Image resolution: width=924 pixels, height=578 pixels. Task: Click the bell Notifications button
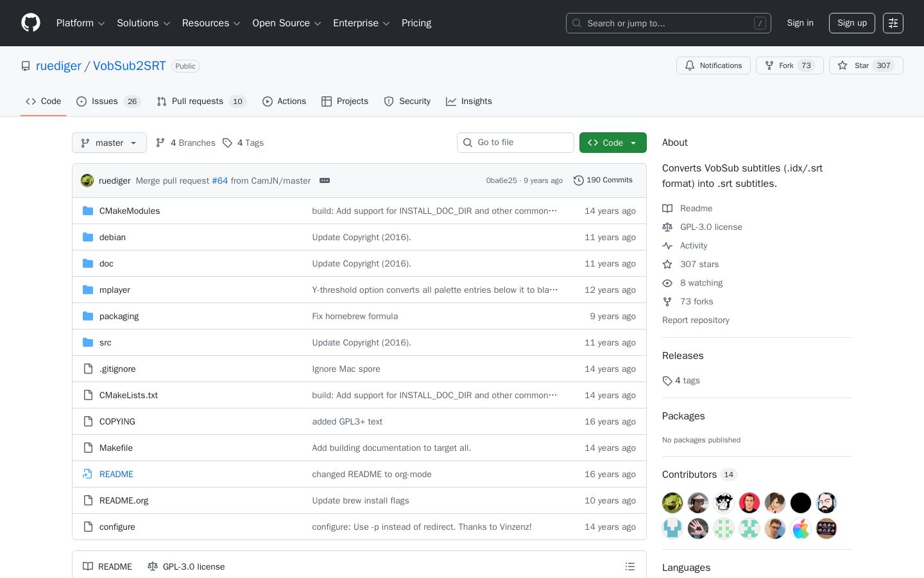714,66
